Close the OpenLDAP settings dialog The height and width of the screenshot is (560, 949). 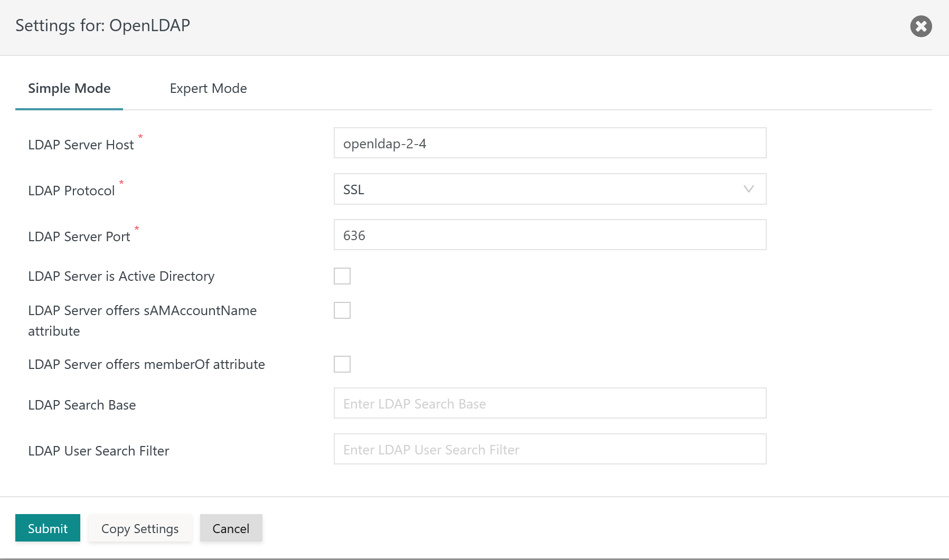[920, 26]
